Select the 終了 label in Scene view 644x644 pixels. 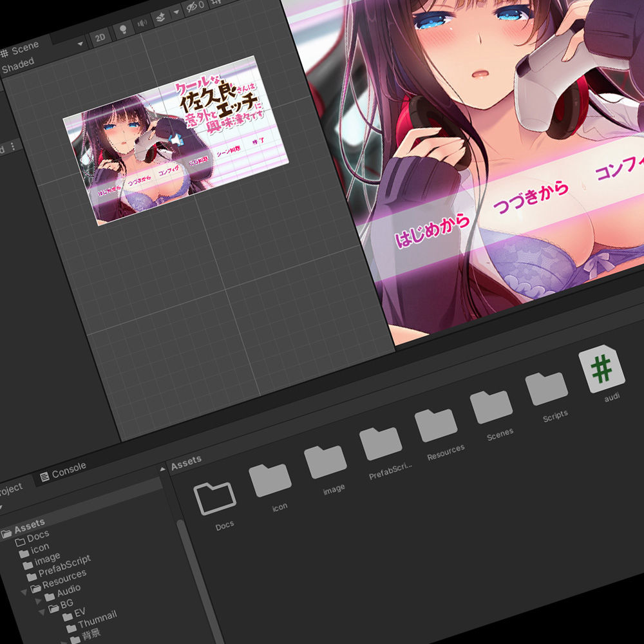click(258, 141)
